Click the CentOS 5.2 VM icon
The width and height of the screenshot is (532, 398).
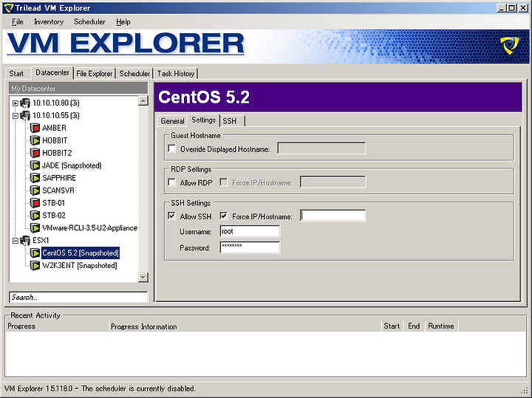[x=35, y=253]
